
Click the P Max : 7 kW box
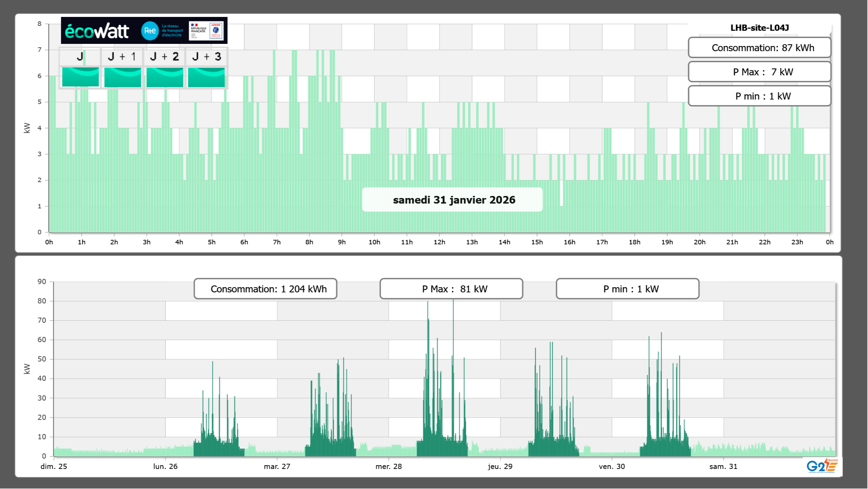coord(759,72)
